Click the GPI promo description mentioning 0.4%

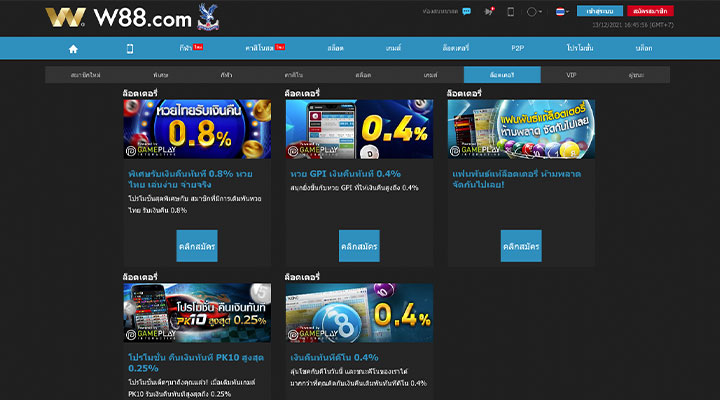[354, 188]
